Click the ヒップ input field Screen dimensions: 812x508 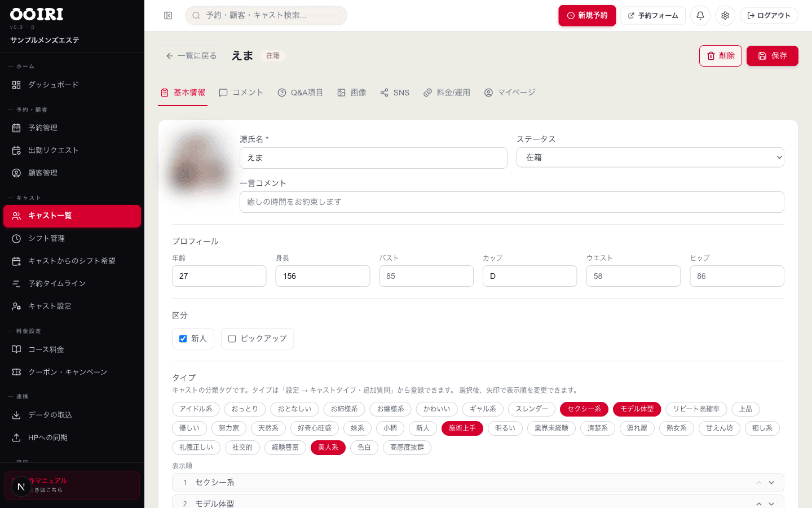[737, 276]
